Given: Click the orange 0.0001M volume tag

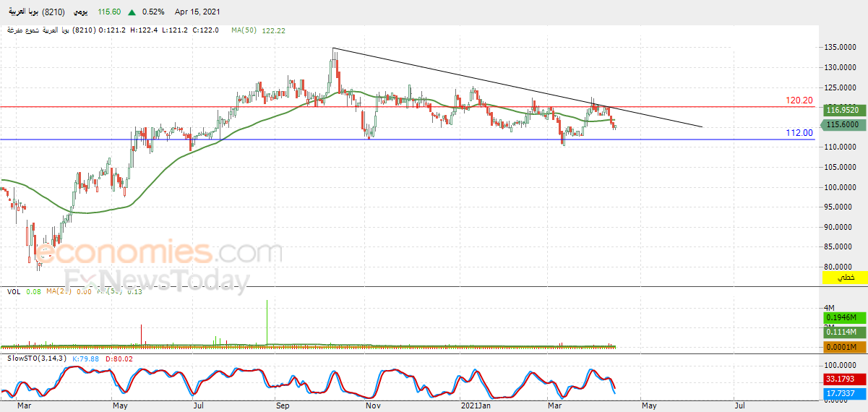Looking at the screenshot, I should point(844,348).
